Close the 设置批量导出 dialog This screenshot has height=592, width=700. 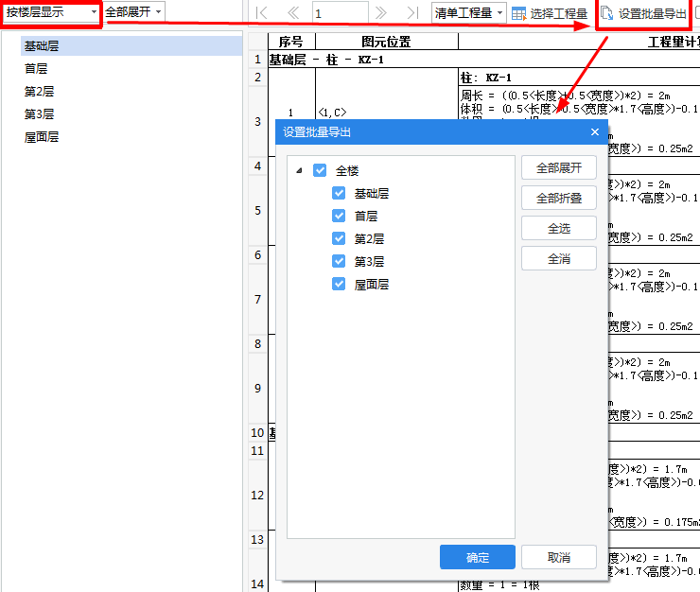[595, 132]
